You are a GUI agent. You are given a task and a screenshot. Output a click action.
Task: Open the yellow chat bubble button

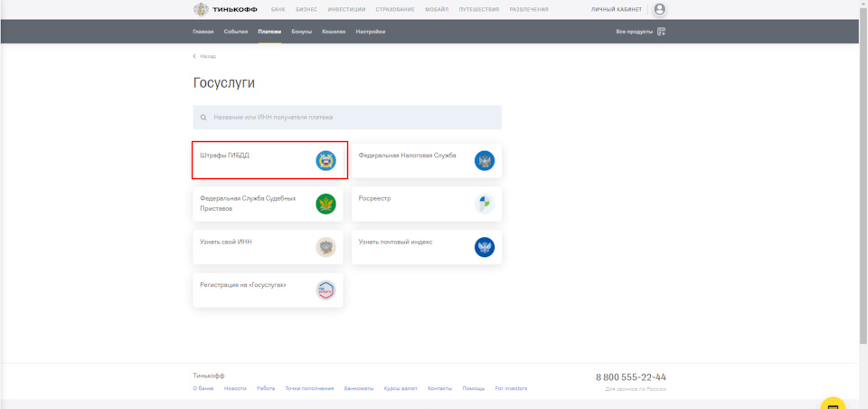click(833, 404)
